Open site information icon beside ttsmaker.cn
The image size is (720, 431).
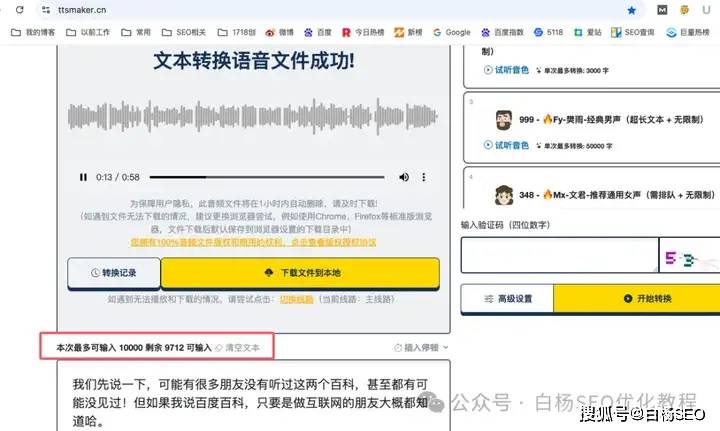tap(46, 10)
